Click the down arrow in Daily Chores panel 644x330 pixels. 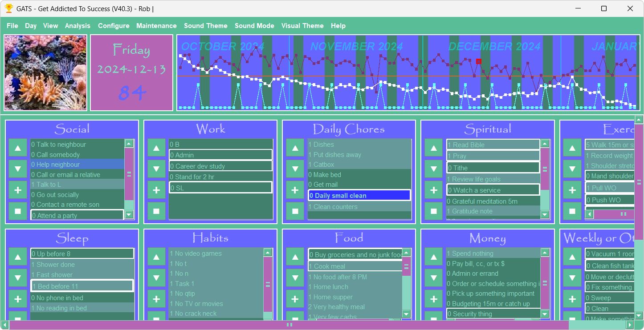(x=295, y=169)
